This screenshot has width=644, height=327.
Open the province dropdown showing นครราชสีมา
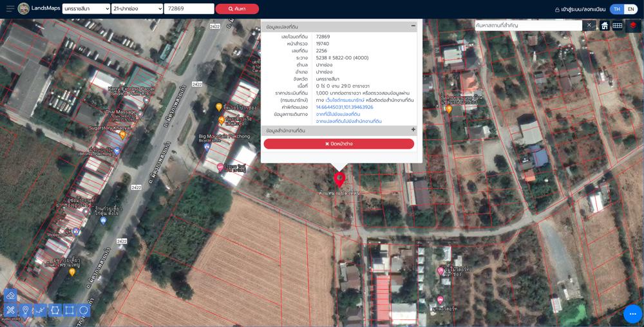pos(86,8)
